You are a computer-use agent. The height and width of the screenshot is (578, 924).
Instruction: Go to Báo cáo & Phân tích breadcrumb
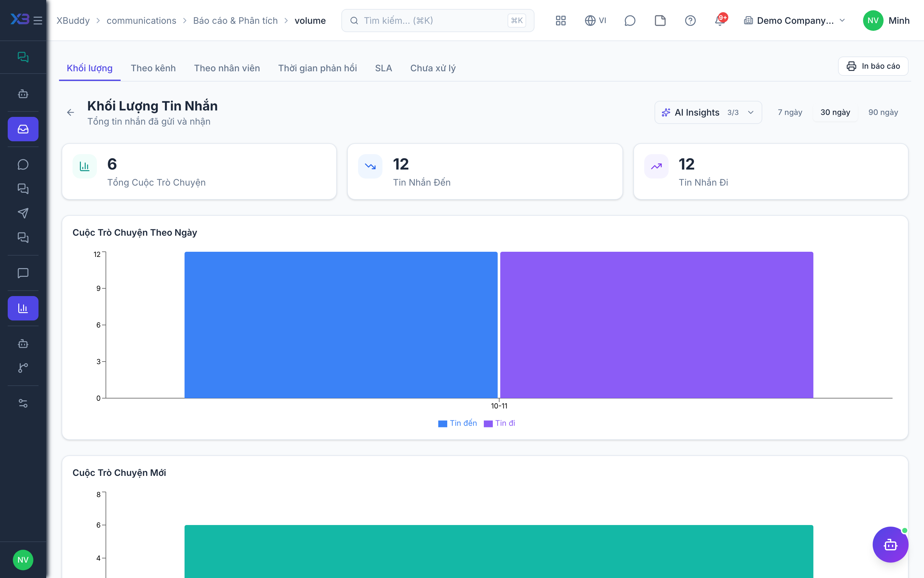235,21
